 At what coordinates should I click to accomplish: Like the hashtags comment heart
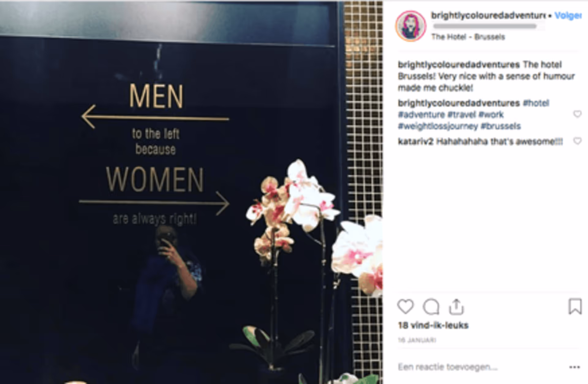tap(577, 114)
